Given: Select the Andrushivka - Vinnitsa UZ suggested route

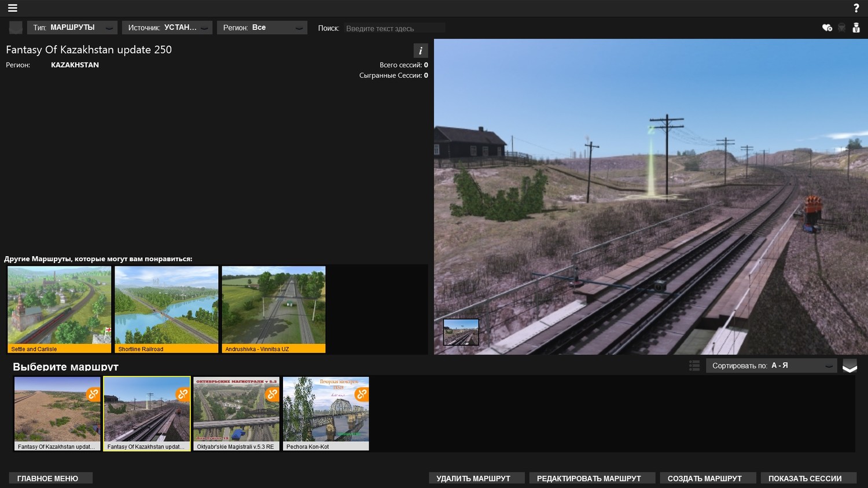Looking at the screenshot, I should tap(274, 309).
